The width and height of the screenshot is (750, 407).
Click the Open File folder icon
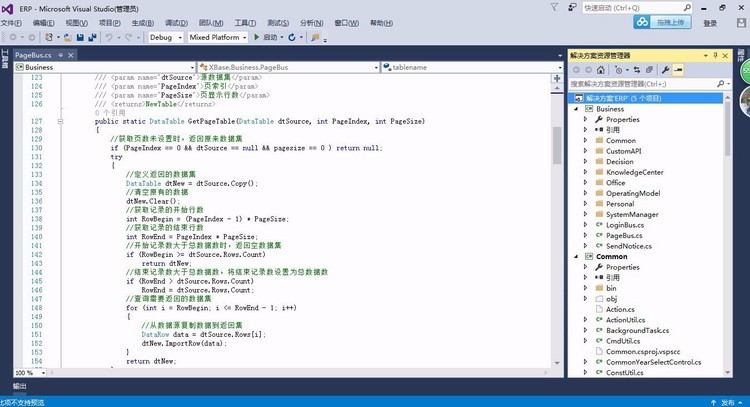[68, 37]
